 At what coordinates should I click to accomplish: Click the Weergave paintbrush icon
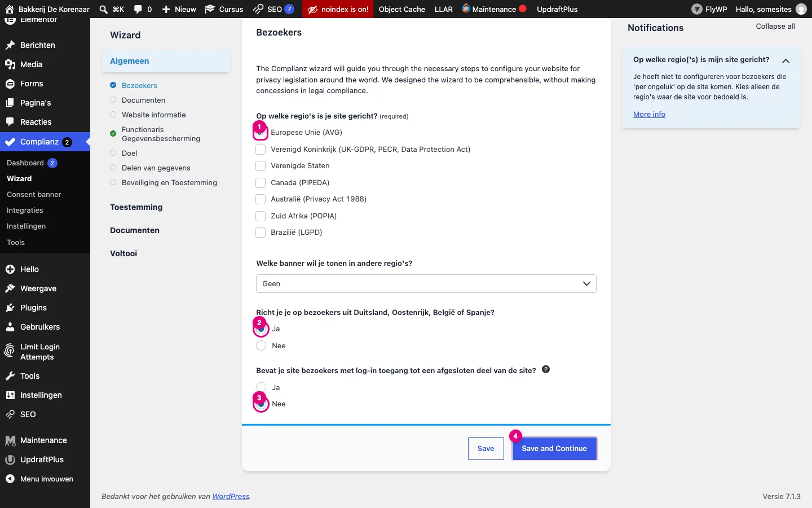click(x=10, y=288)
